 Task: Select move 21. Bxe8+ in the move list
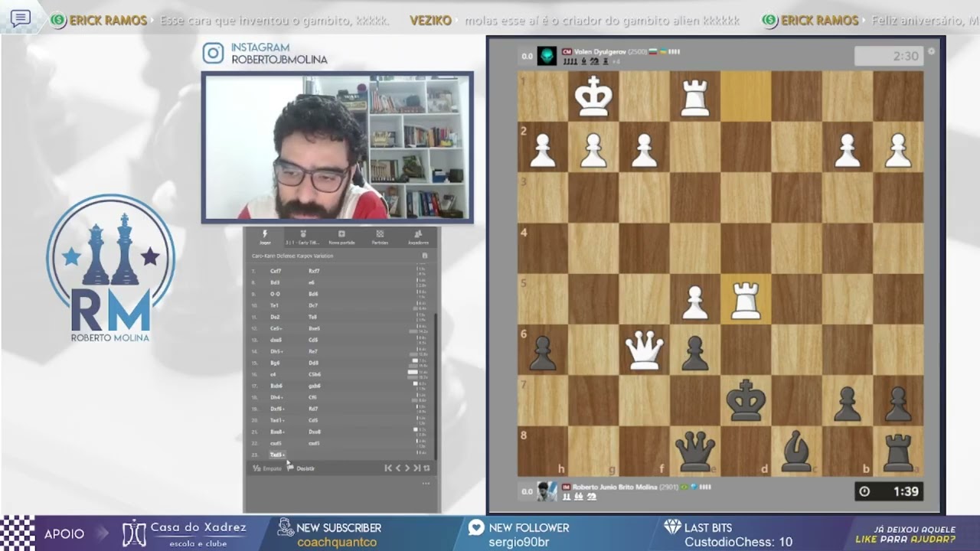(x=277, y=432)
